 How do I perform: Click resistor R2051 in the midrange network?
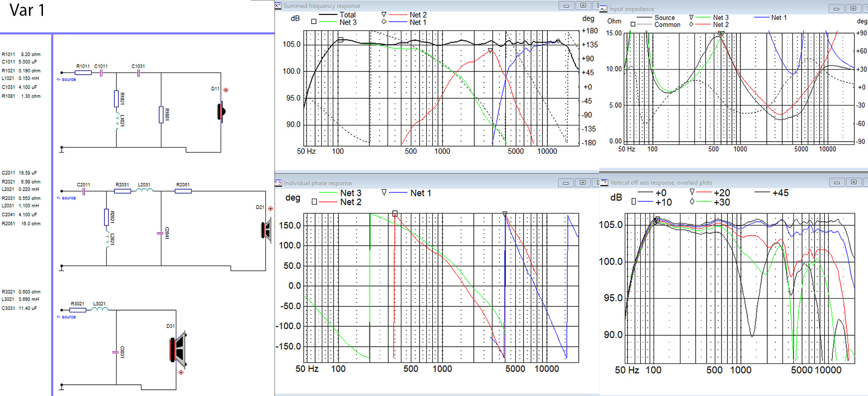pyautogui.click(x=183, y=191)
